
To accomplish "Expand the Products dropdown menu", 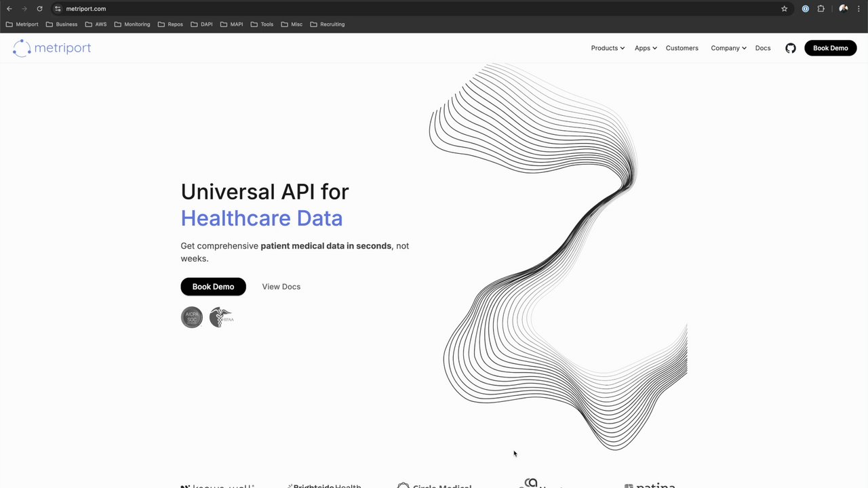I will click(608, 48).
